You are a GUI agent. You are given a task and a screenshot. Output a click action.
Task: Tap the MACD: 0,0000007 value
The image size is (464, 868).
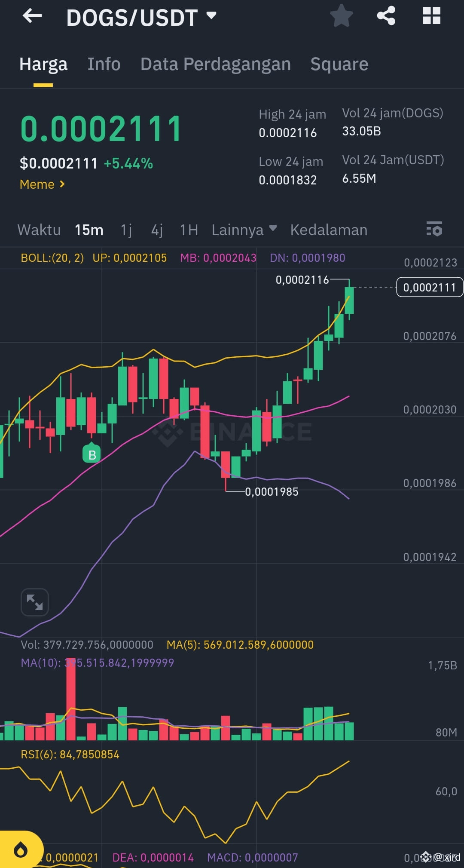[253, 858]
